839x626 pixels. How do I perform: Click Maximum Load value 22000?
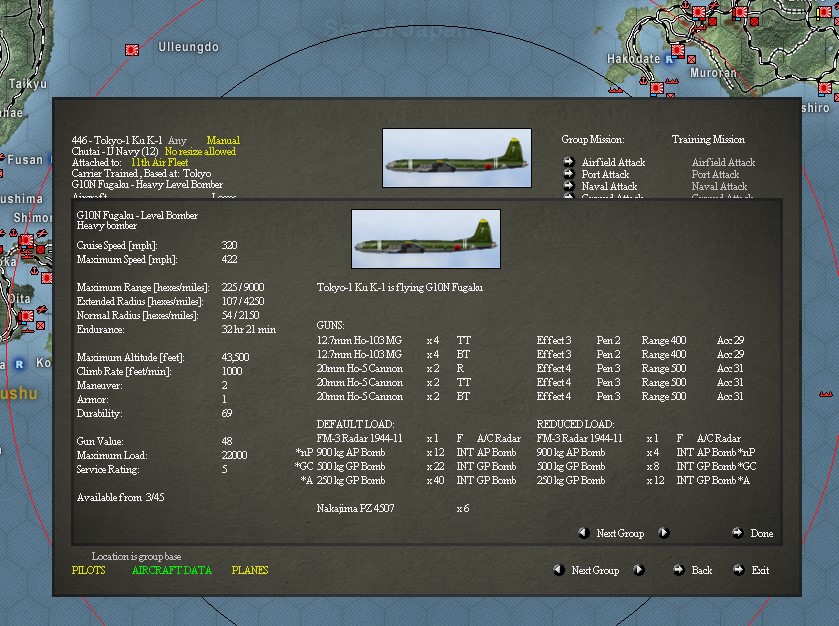tap(234, 455)
